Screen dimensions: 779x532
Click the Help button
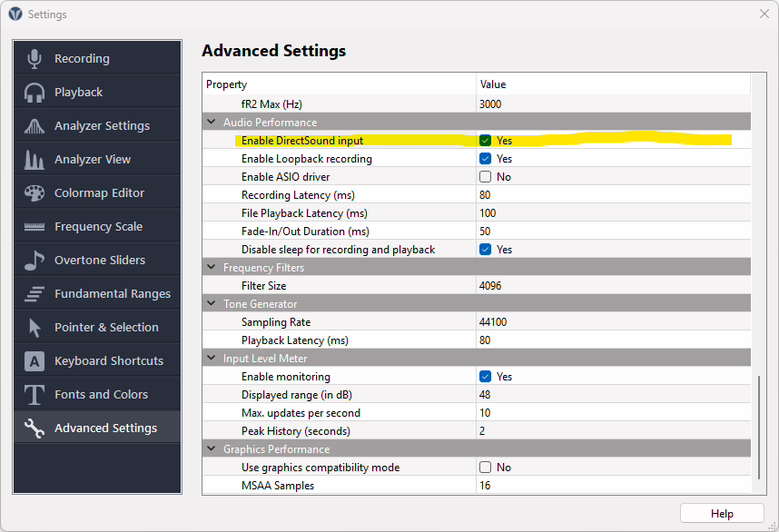[x=722, y=513]
